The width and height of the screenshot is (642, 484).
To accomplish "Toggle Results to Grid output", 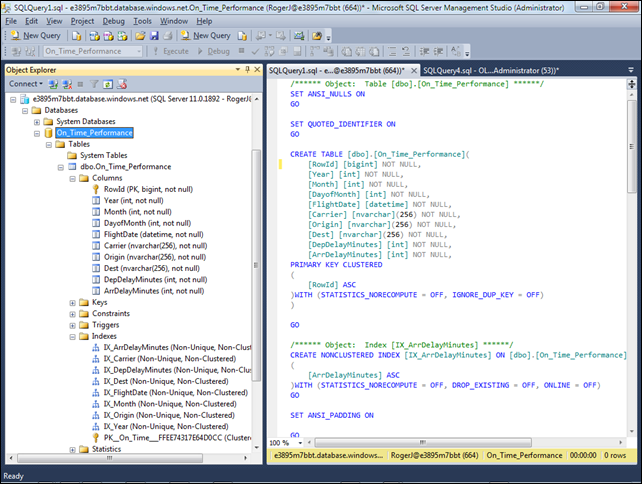I will click(360, 51).
